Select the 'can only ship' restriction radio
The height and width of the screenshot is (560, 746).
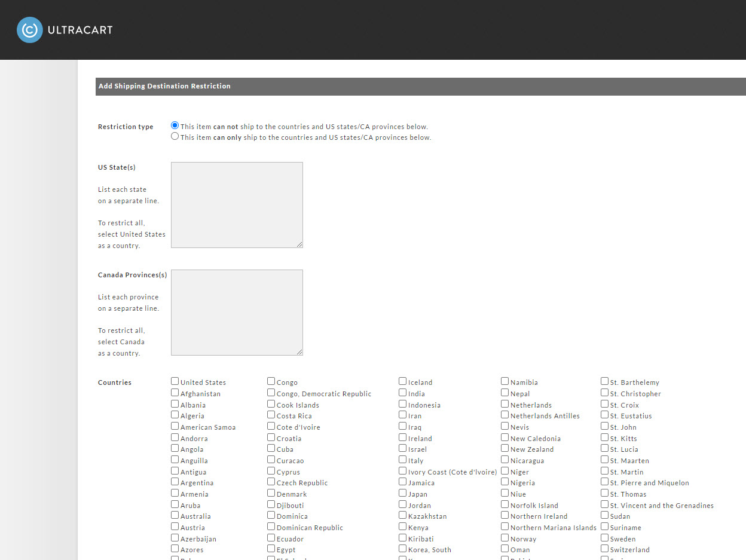pos(175,136)
